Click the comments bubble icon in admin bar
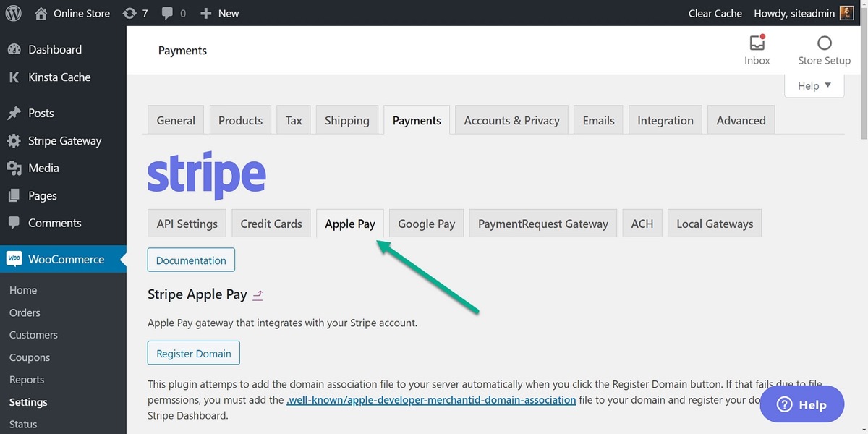Screen dimensions: 868x434 tap(168, 13)
